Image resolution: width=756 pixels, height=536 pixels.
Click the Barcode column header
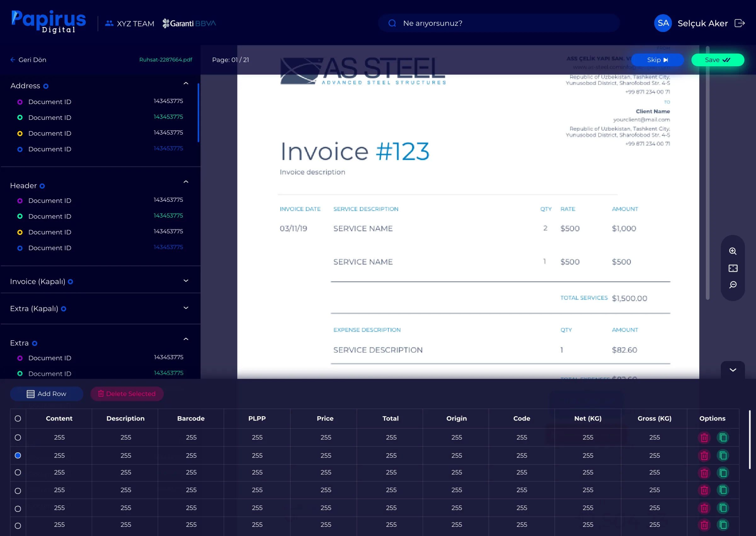pyautogui.click(x=191, y=418)
